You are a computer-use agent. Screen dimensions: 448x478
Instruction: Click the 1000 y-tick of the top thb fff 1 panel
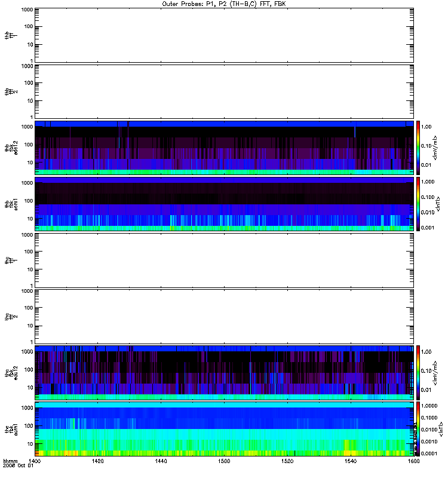click(x=27, y=10)
